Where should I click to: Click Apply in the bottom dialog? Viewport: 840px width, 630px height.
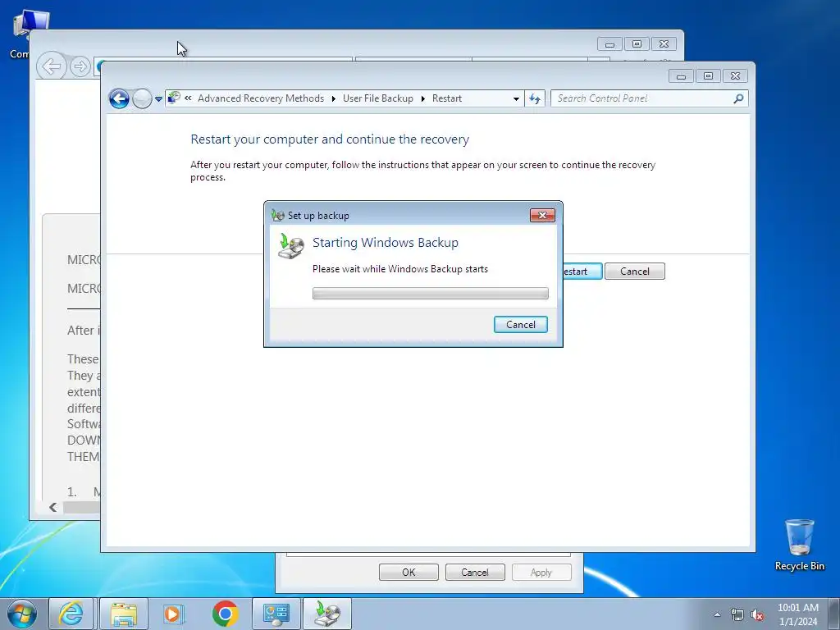(x=541, y=572)
